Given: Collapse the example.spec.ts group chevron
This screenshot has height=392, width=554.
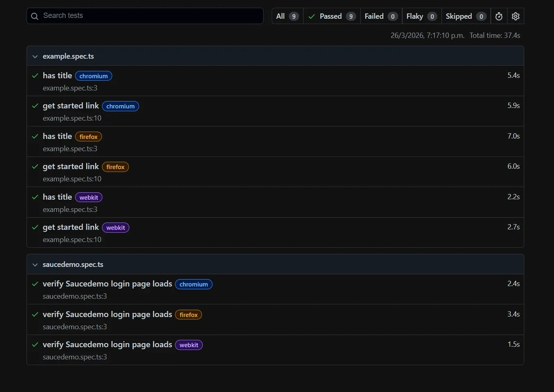Looking at the screenshot, I should [x=35, y=56].
